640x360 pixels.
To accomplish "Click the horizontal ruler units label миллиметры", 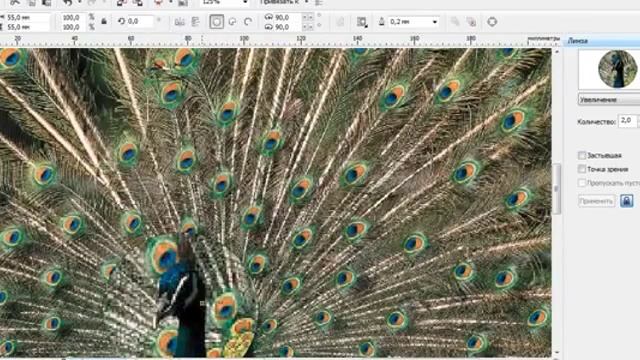I will (543, 39).
